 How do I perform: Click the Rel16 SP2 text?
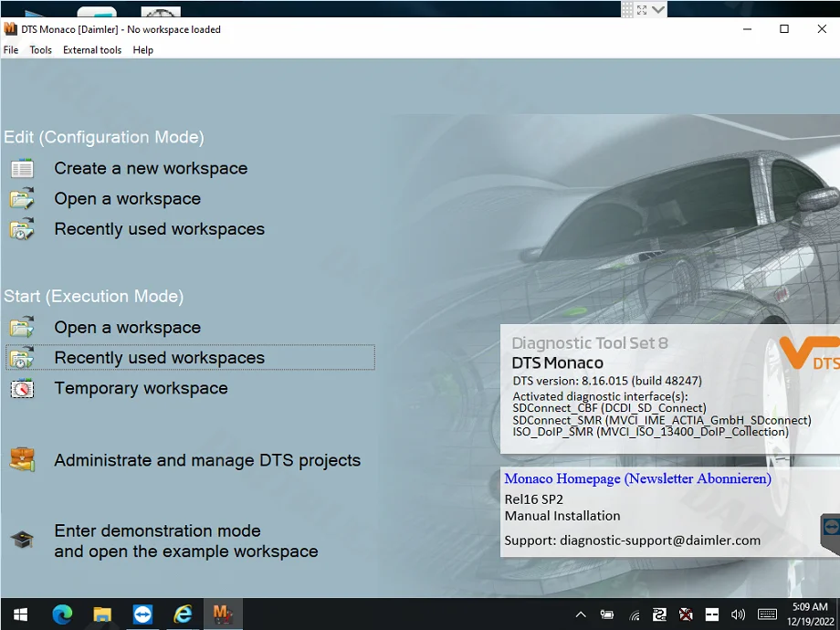coord(533,499)
